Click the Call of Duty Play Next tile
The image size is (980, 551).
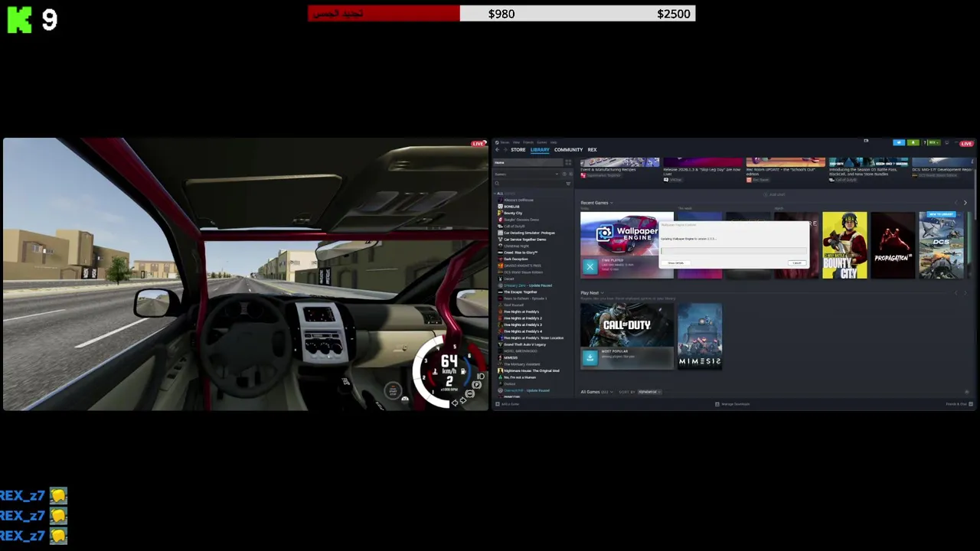[x=627, y=336]
